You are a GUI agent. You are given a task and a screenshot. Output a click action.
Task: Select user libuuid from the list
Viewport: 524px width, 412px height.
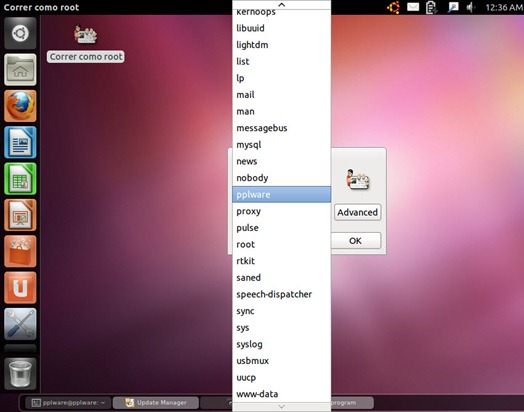pyautogui.click(x=282, y=28)
